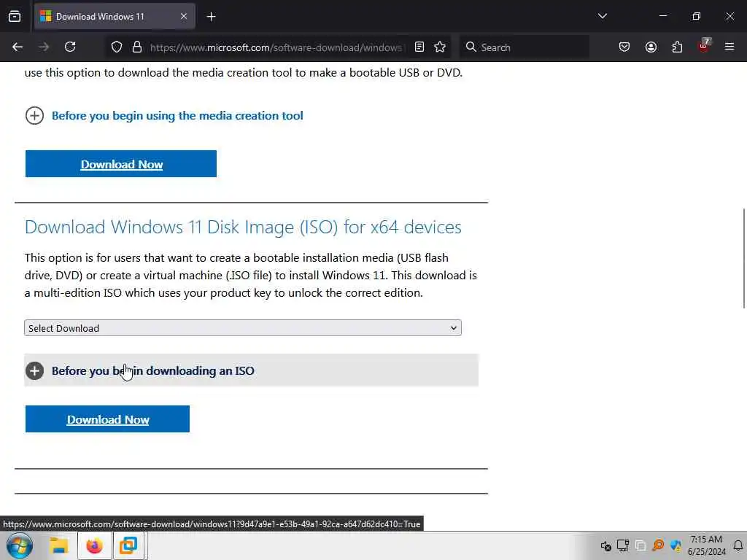This screenshot has width=747, height=560.
Task: Click the Windows security shield tray icon
Action: [676, 545]
